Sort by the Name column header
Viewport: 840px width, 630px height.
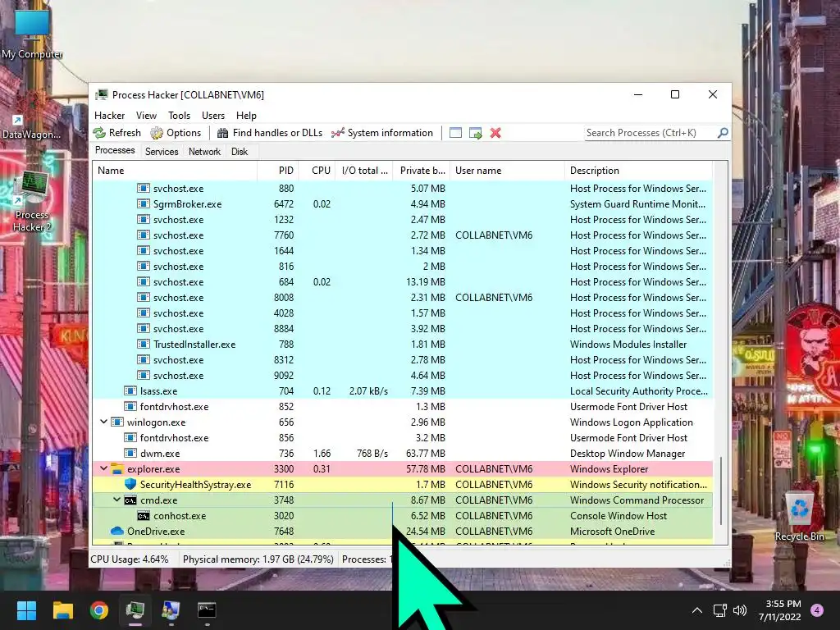click(176, 171)
